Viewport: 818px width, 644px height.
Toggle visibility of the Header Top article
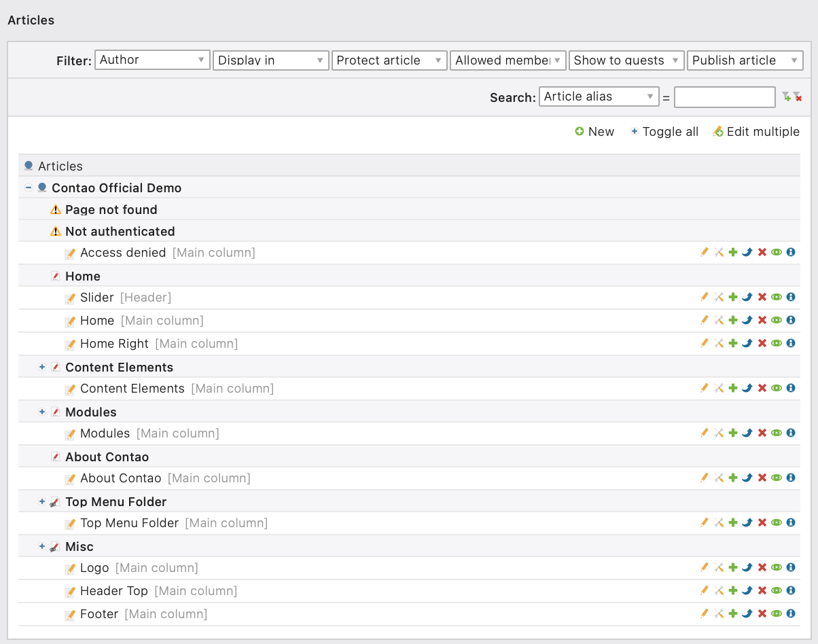coord(777,591)
